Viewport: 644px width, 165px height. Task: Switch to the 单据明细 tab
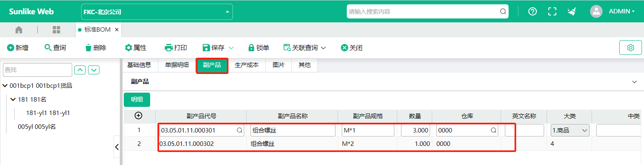pos(177,65)
